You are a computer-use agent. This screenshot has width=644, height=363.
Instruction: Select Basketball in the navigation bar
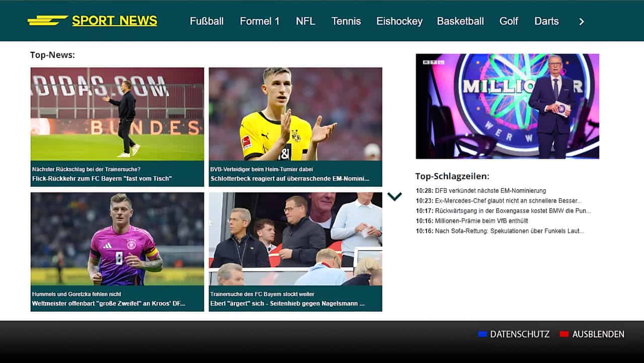[x=460, y=21]
